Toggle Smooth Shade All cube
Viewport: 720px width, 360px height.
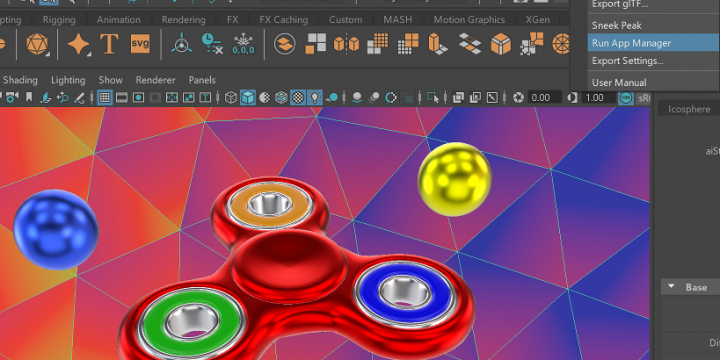point(248,97)
